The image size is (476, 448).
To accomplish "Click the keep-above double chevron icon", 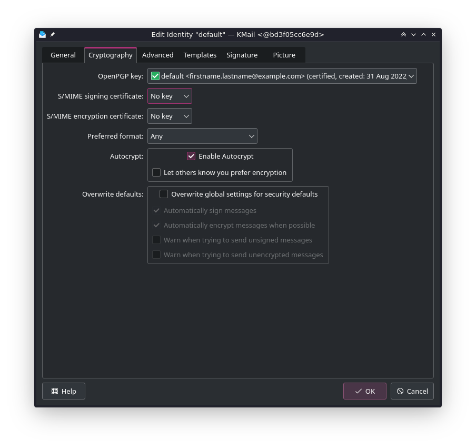I will [403, 35].
